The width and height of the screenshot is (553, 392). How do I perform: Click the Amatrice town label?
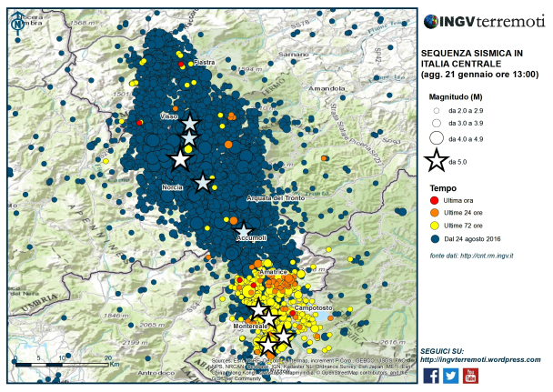pos(274,272)
